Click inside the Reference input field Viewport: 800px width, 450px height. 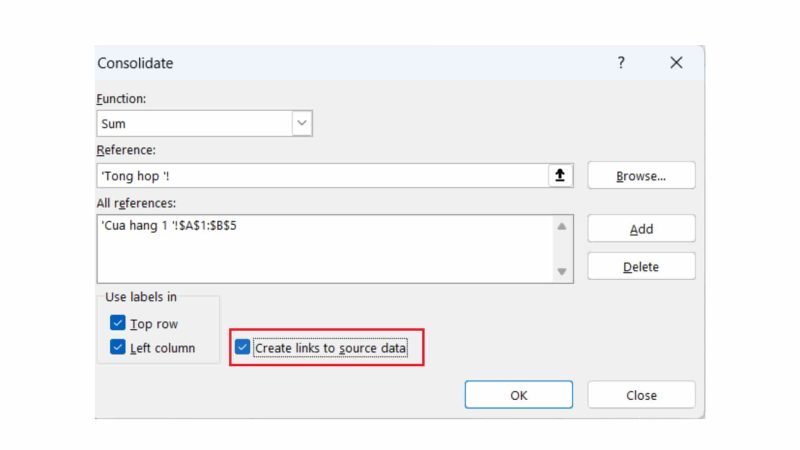click(322, 176)
